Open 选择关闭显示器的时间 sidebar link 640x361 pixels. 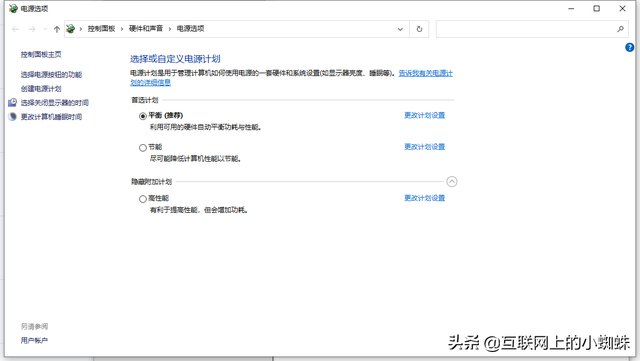coord(55,103)
